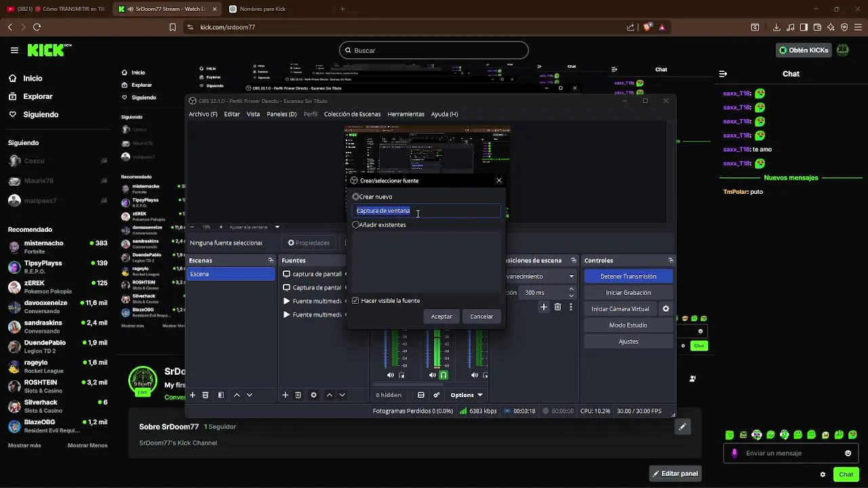Collapse the Kick chat with the arrow icon

coord(723,74)
